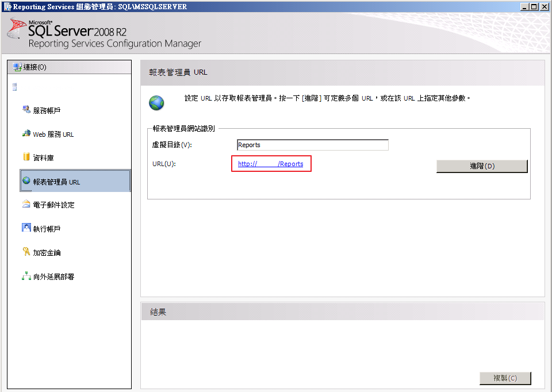Image resolution: width=552 pixels, height=392 pixels.
Task: Click the 報表管理員 URL page heading text
Action: 178,72
